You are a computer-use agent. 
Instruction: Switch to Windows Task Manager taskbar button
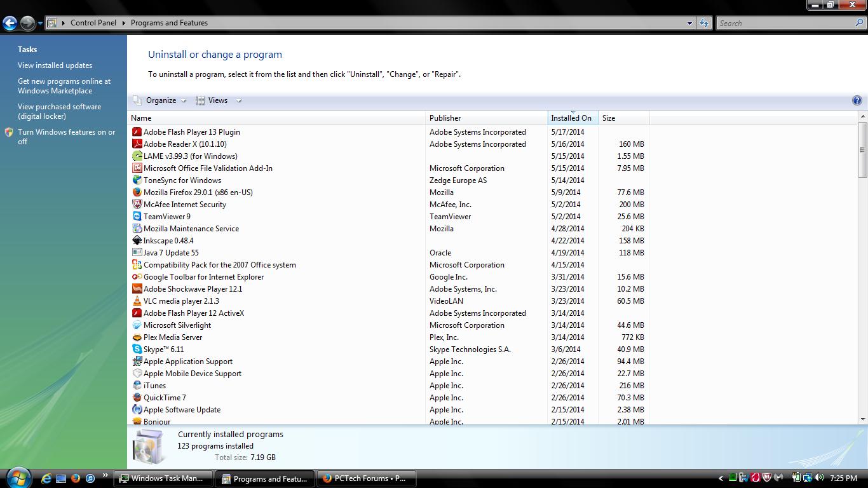(163, 478)
